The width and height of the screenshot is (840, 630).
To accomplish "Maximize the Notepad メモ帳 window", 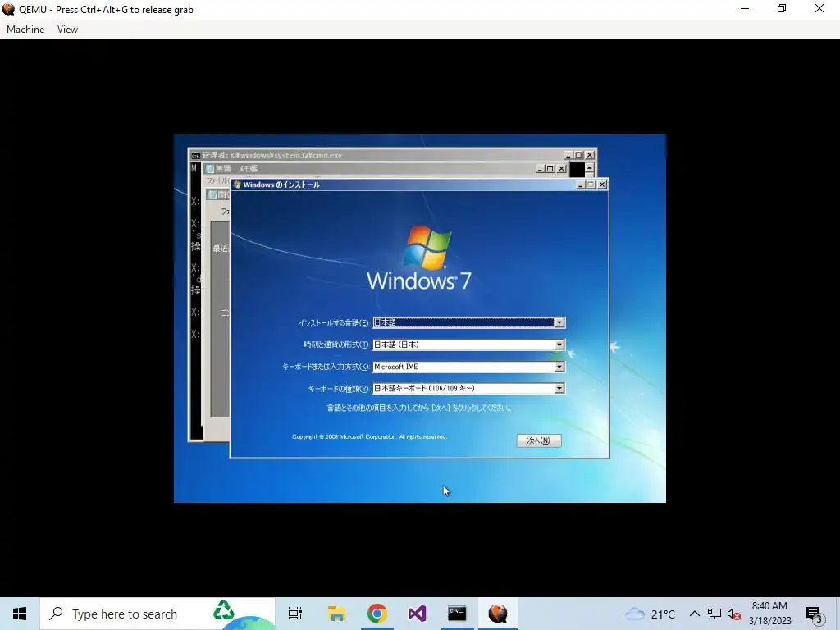I will [x=550, y=168].
